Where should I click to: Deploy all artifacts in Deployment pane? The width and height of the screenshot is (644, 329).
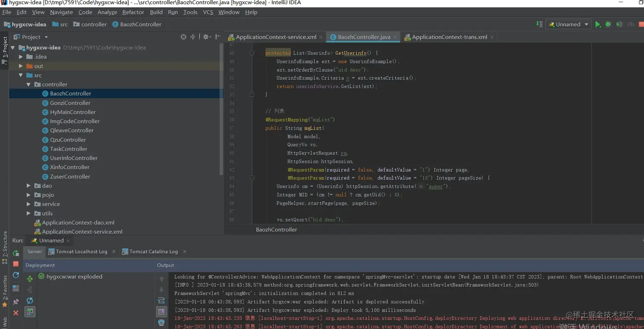30,279
